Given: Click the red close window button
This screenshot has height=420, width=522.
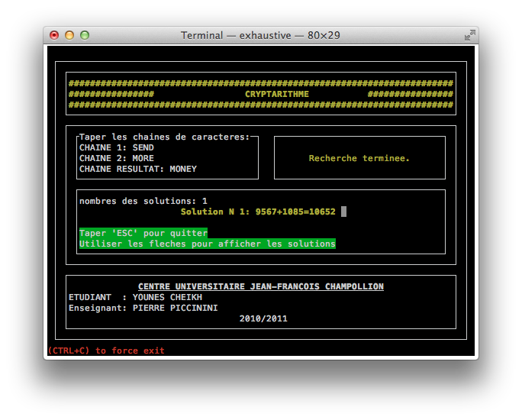Looking at the screenshot, I should tap(54, 35).
